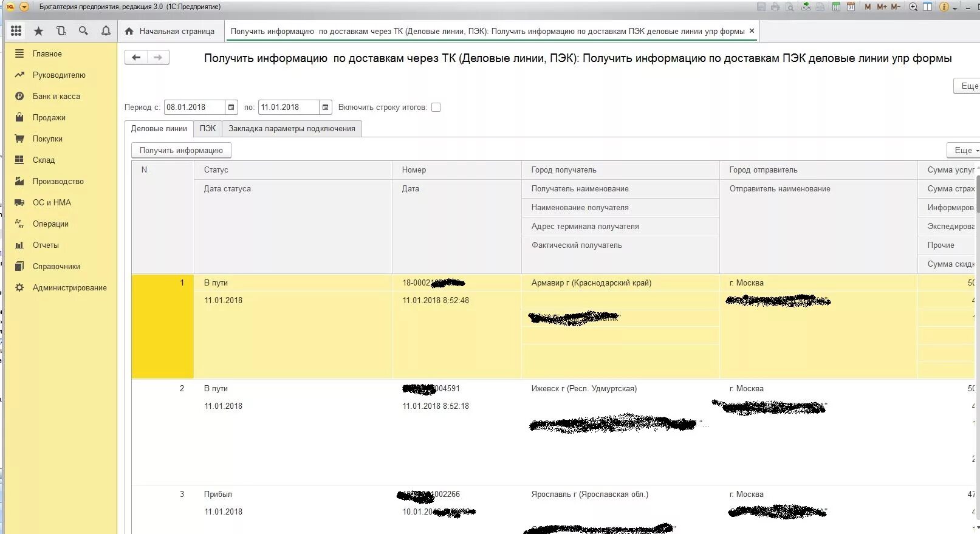980x534 pixels.
Task: Select cell Ижевск г (Респ. Удмуртская)
Action: pos(620,389)
